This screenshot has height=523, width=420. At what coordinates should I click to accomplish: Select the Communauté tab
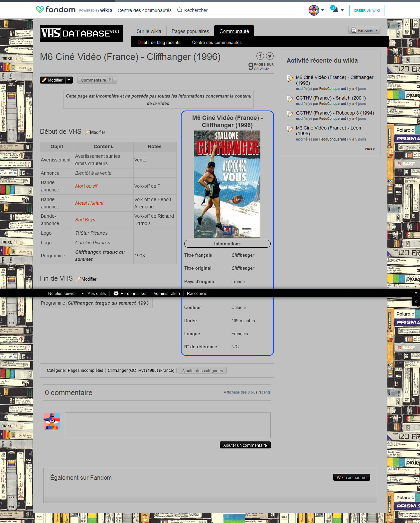point(234,31)
